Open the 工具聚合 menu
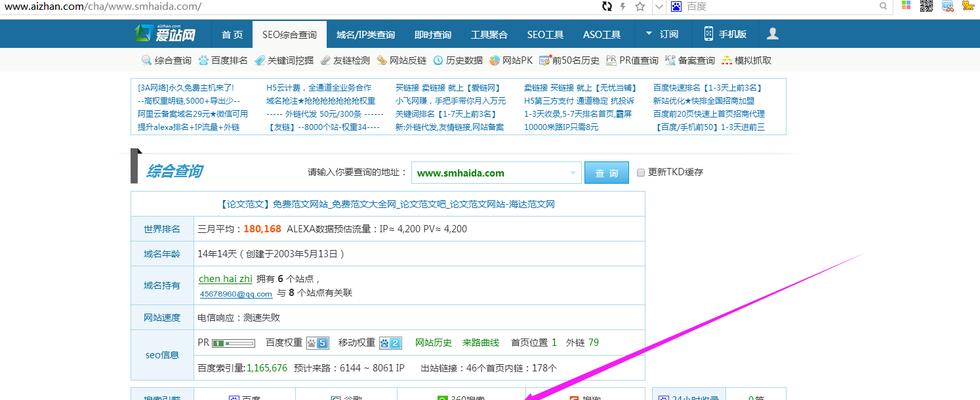Viewport: 980px width, 400px height. 489,34
